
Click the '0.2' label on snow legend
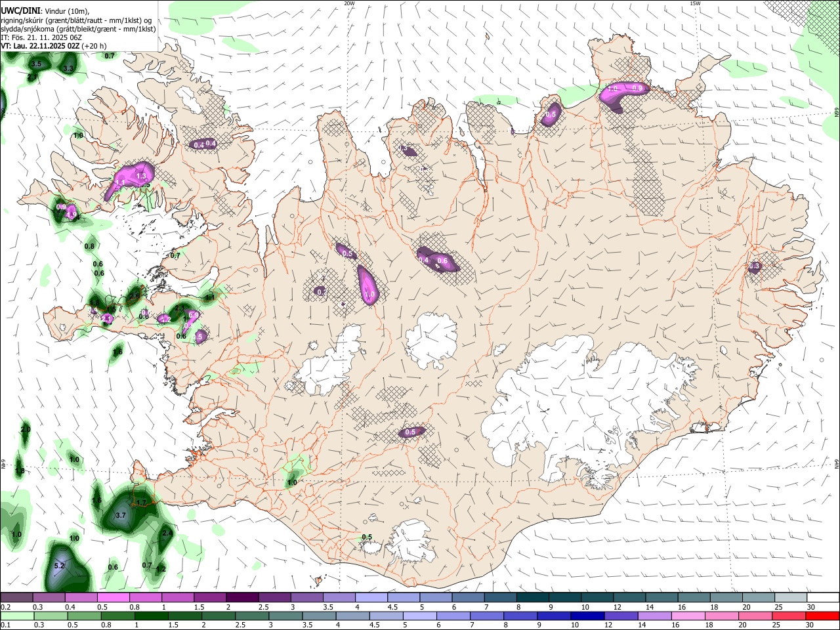[x=5, y=607]
